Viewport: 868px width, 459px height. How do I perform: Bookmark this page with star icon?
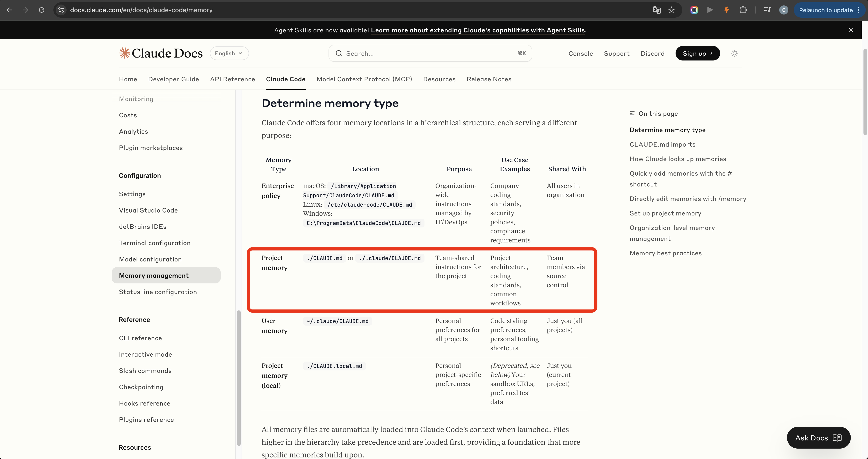[x=671, y=10]
